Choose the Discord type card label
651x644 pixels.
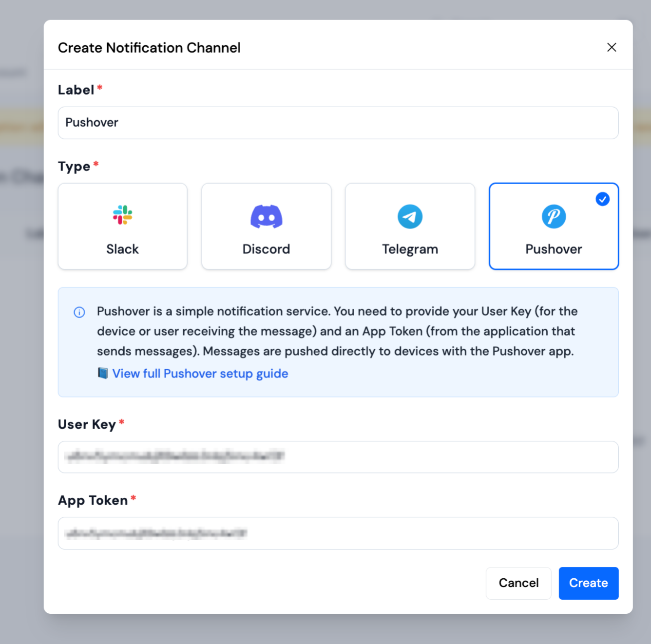pos(266,249)
